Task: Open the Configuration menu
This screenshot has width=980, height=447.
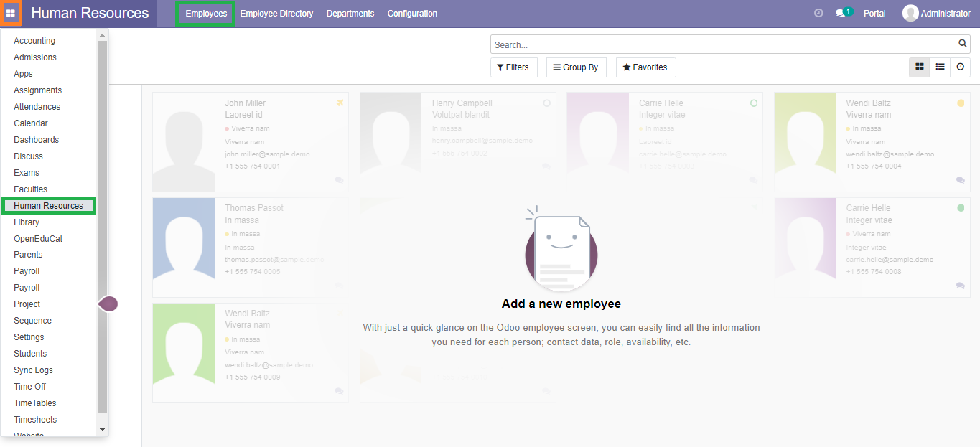Action: [x=412, y=14]
